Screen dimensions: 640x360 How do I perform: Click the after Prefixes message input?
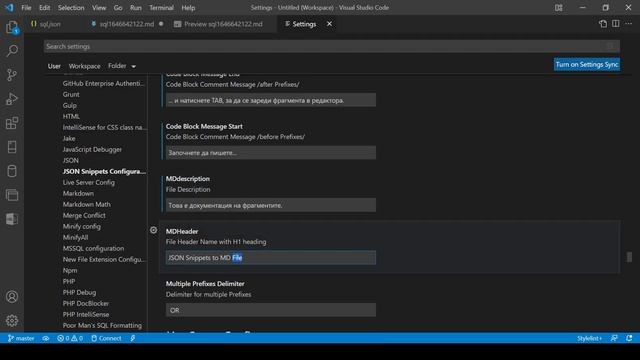point(271,100)
